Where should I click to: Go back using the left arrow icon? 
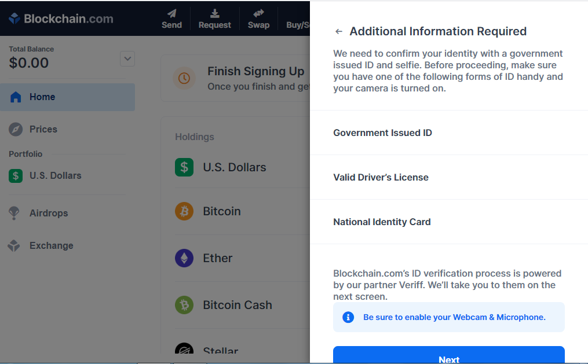339,31
